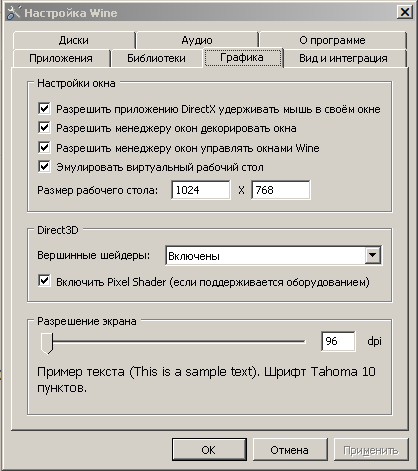Click the Отмена button
Screen dimensions: 418x471
pyautogui.click(x=289, y=450)
